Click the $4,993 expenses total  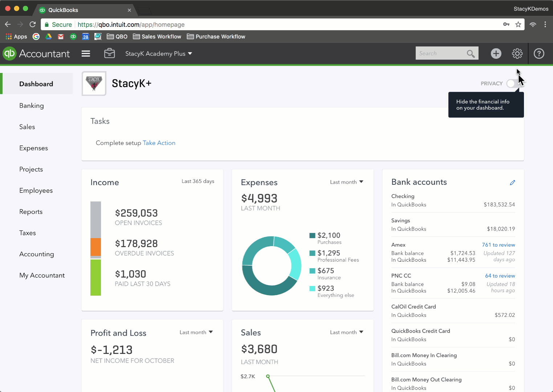pyautogui.click(x=259, y=198)
